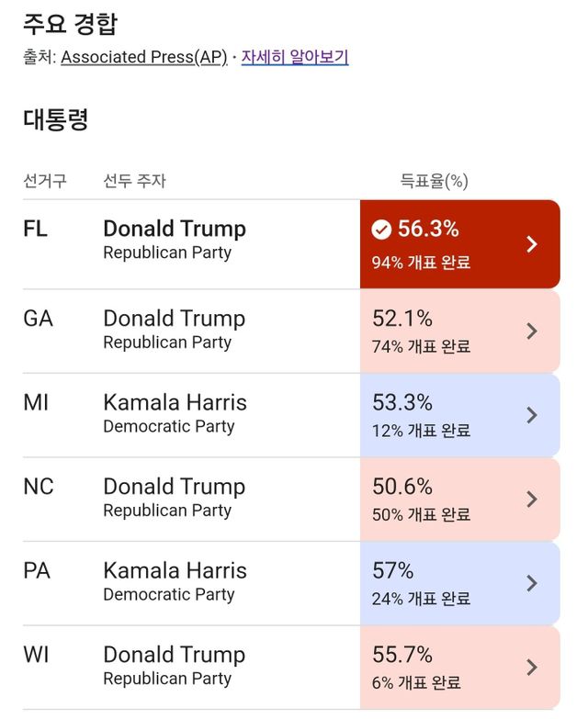Click the 득표율(%) column header
Viewport: 588px width, 719px height.
434,181
